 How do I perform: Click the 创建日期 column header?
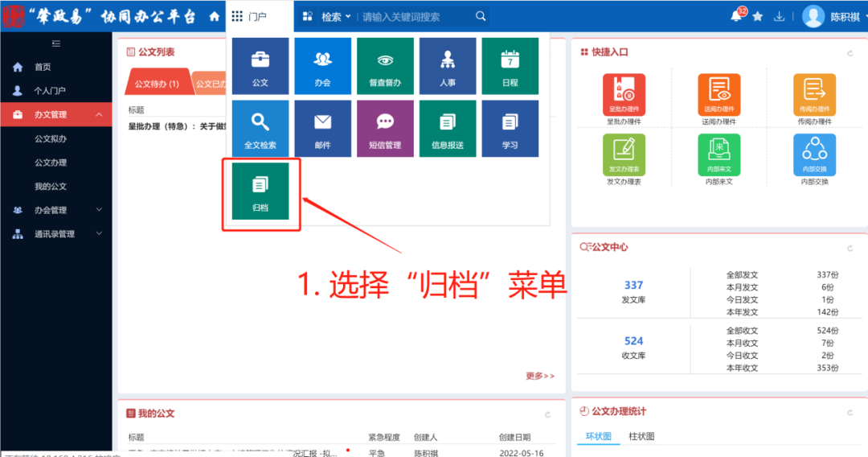pyautogui.click(x=515, y=437)
